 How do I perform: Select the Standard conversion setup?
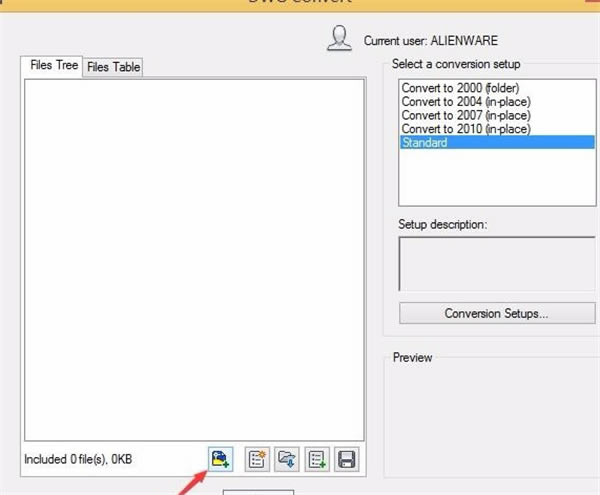[x=497, y=142]
